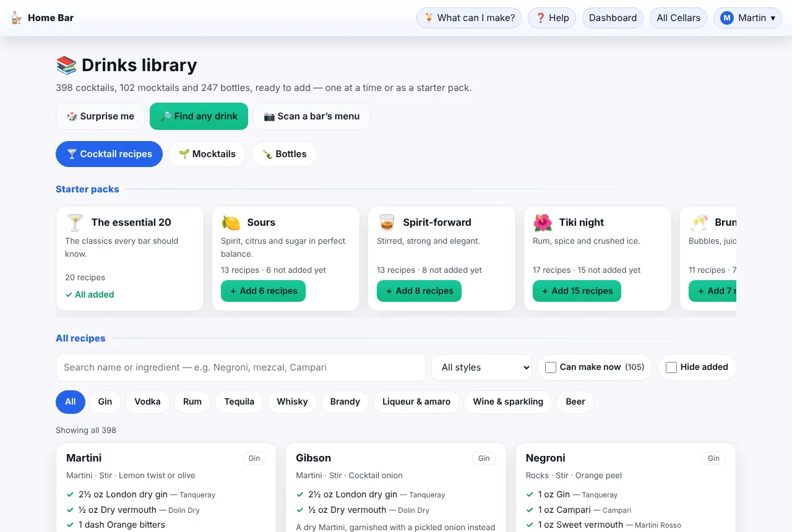
Task: Expand the Martin account menu
Action: (747, 18)
